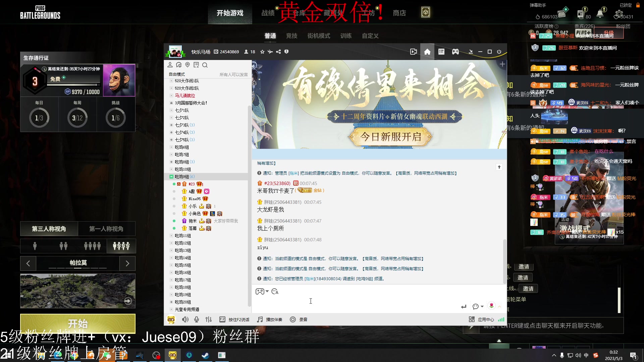This screenshot has height=362, width=644.
Task: Select the 街机模式 tab
Action: 319,36
